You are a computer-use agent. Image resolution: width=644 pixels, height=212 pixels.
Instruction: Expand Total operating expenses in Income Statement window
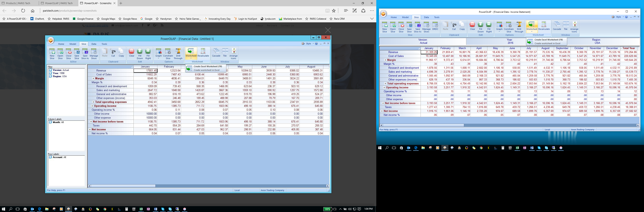click(x=385, y=84)
